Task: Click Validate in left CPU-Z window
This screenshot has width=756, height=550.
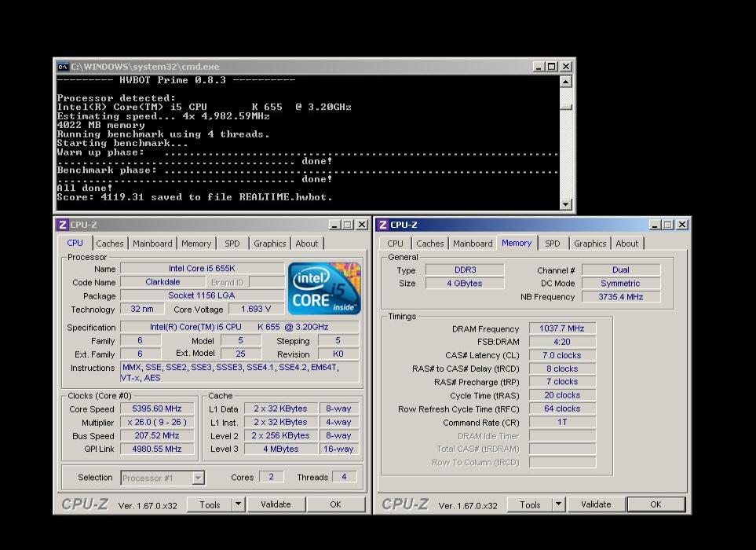Action: (276, 504)
